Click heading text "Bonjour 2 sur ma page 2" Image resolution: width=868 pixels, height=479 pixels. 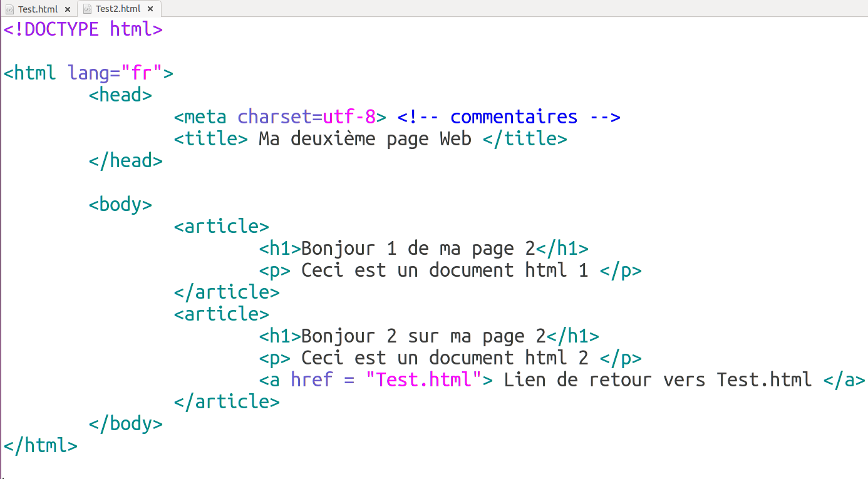[x=423, y=336]
